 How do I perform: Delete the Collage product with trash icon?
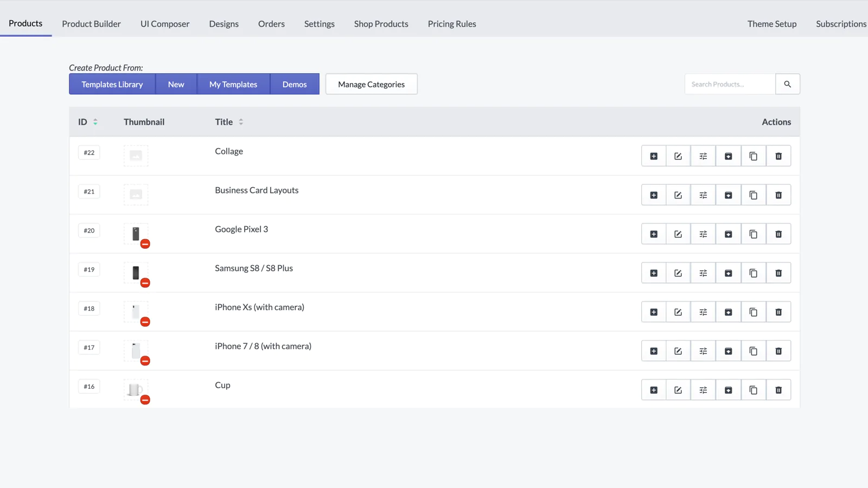[x=778, y=156]
